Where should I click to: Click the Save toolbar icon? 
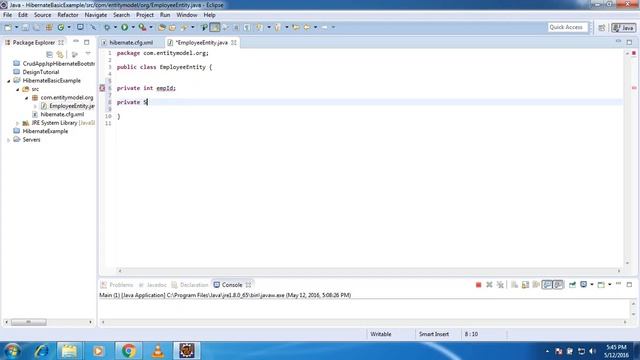coord(25,27)
